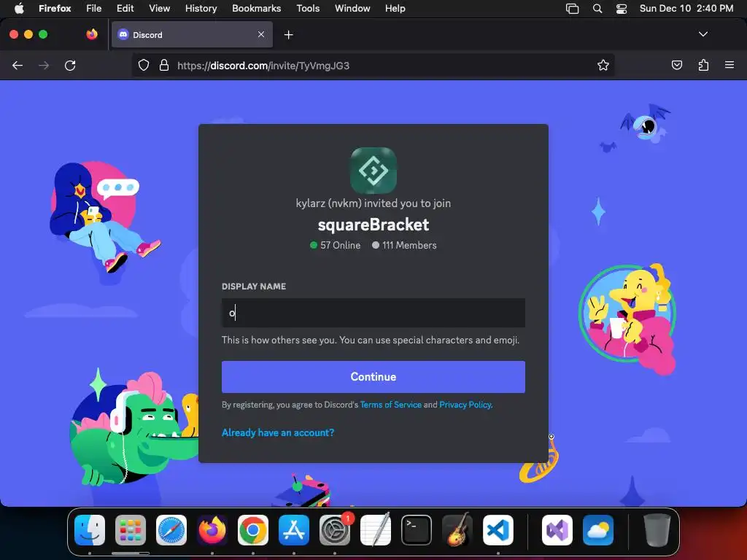Click the site security padlock icon
747x560 pixels.
click(164, 65)
